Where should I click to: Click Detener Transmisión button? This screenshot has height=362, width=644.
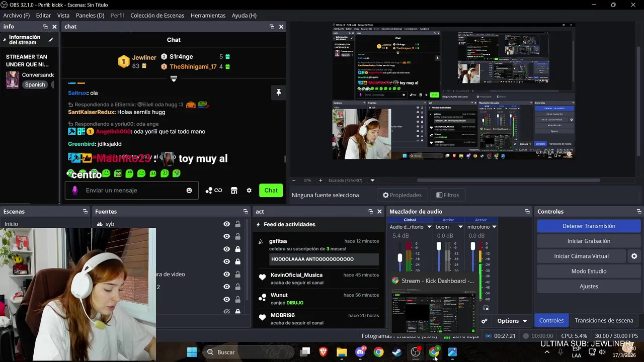[589, 226]
